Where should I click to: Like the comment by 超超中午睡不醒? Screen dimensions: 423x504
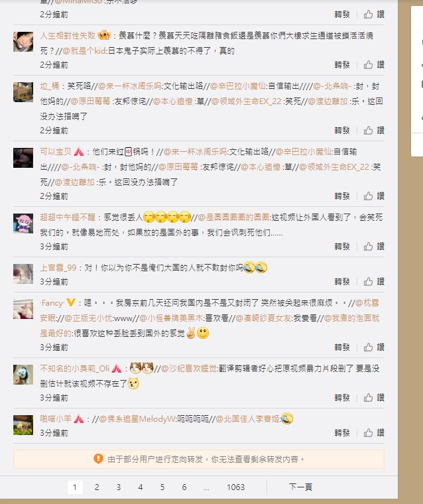374,246
